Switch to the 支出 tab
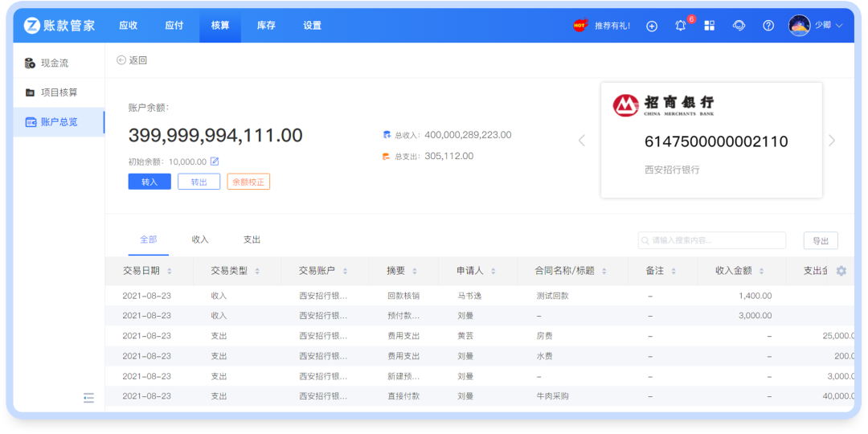 click(252, 240)
